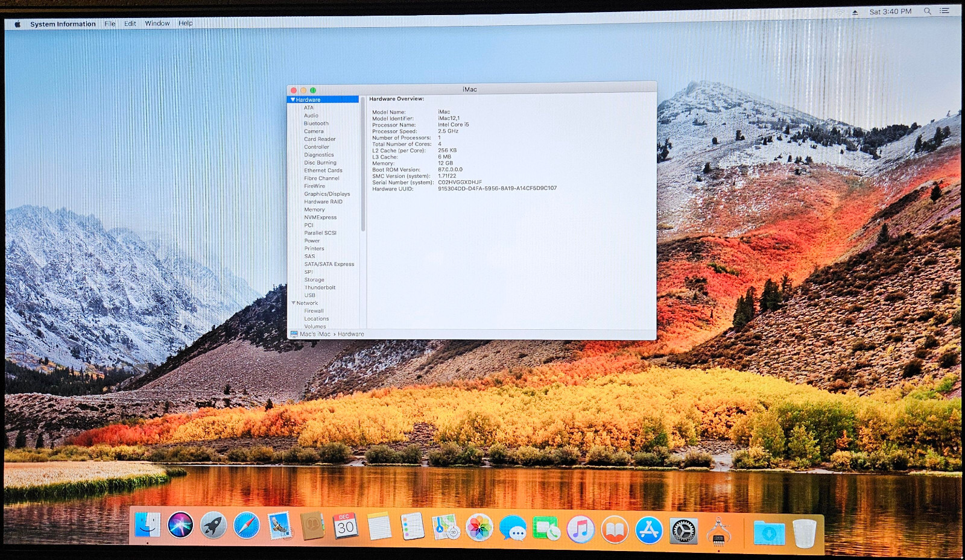
Task: Open Safari compass icon in Dock
Action: pos(247,526)
